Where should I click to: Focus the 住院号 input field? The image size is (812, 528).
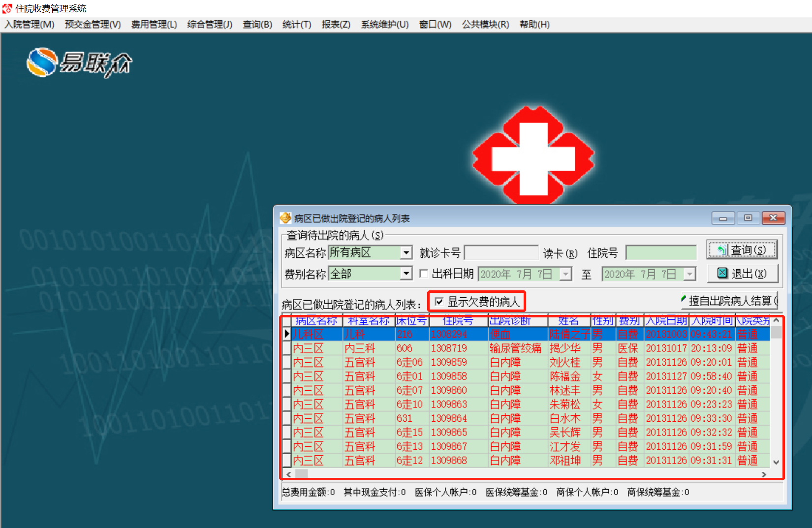click(x=661, y=253)
